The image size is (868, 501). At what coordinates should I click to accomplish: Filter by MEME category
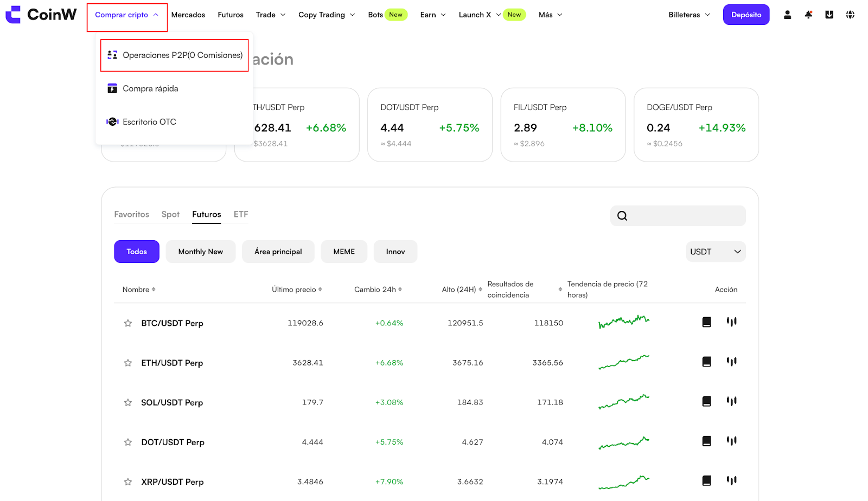[x=344, y=252]
